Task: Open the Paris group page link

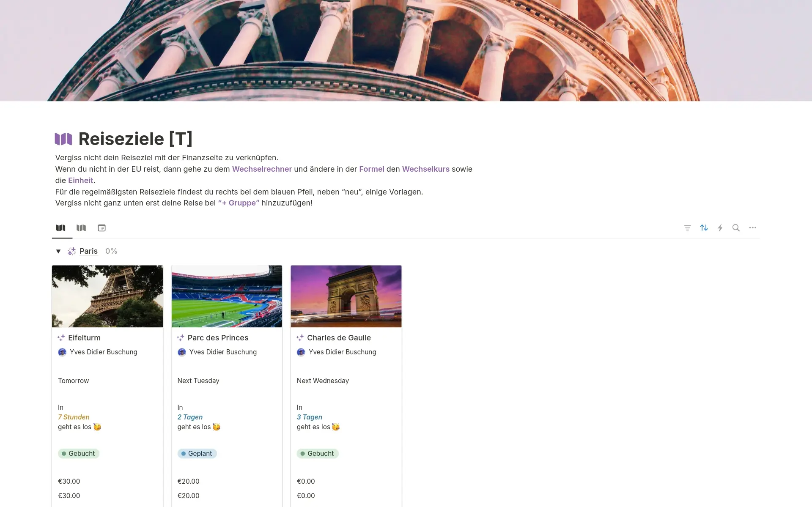Action: 88,251
